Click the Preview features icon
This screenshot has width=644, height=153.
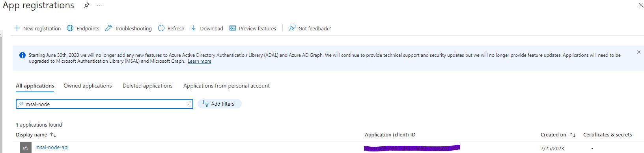[x=233, y=28]
